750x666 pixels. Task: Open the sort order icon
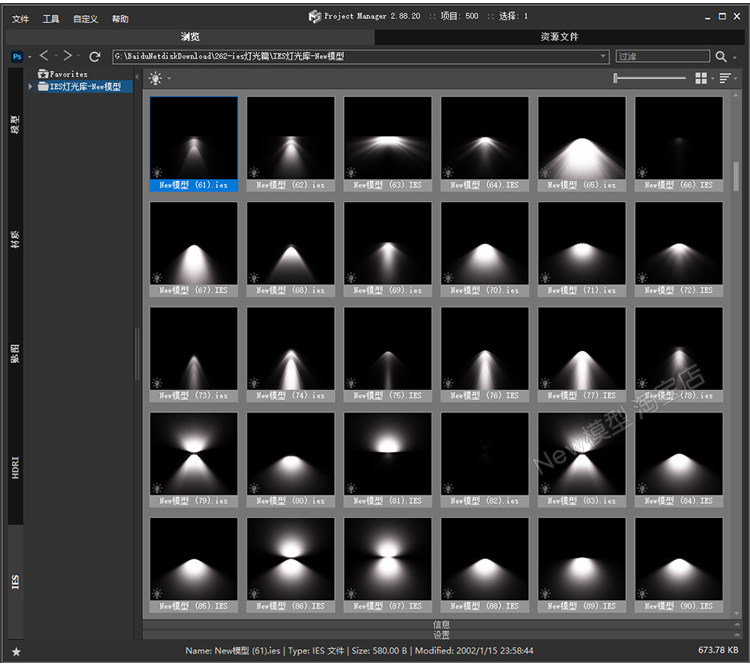click(725, 78)
